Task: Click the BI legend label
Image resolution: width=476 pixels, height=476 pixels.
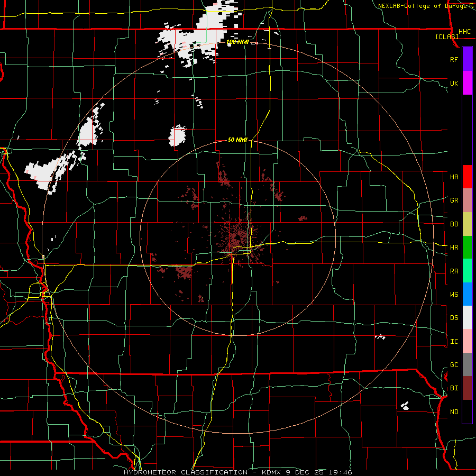Action: (454, 388)
